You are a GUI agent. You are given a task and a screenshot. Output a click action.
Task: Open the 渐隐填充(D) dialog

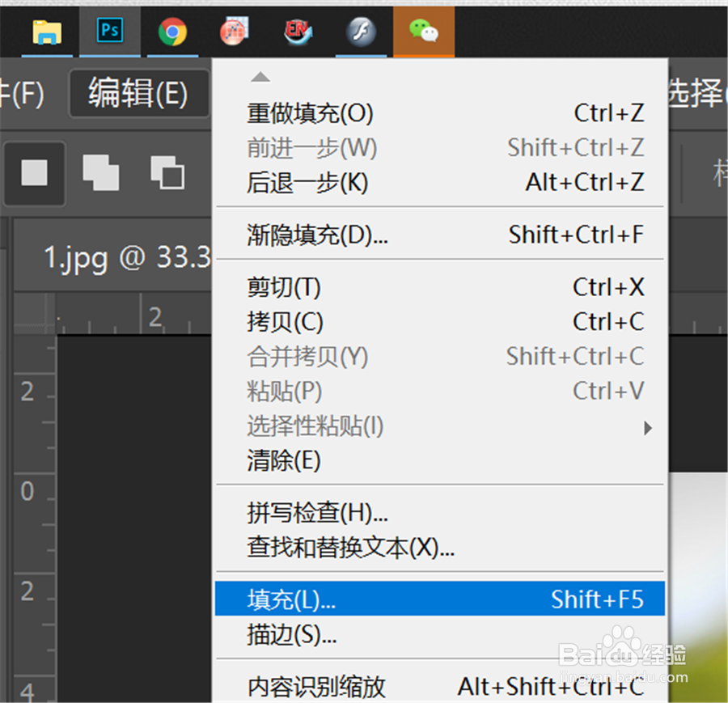tap(314, 234)
